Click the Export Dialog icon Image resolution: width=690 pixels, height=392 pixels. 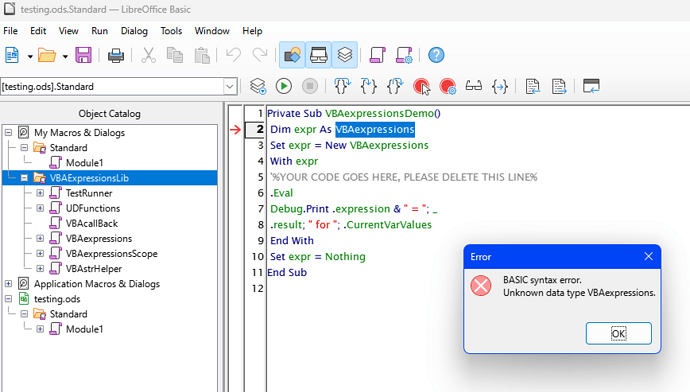(404, 55)
